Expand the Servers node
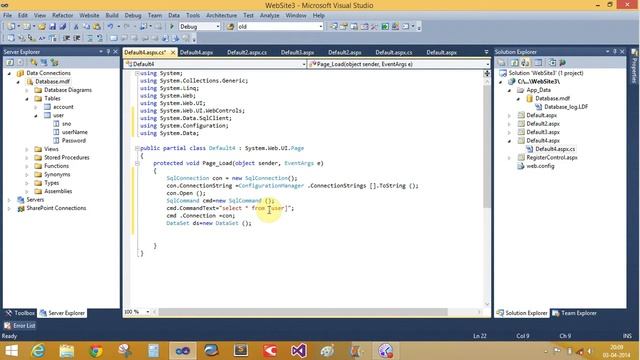Screen dimensions: 640x360 point(9,200)
